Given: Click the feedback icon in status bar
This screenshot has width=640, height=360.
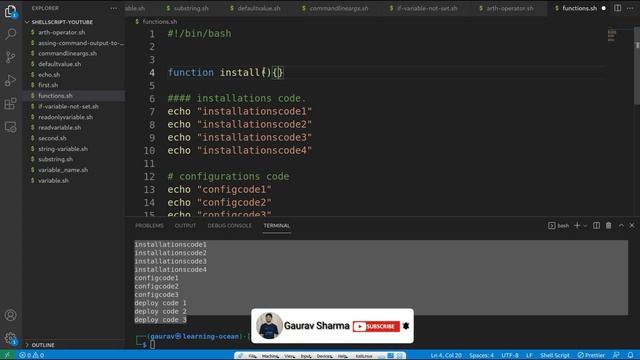Looking at the screenshot, I should point(616,355).
